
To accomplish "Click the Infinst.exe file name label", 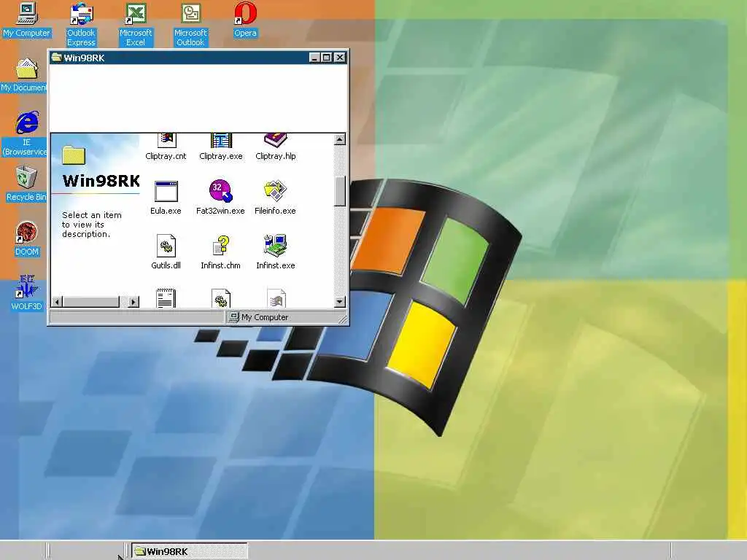I will pyautogui.click(x=275, y=265).
